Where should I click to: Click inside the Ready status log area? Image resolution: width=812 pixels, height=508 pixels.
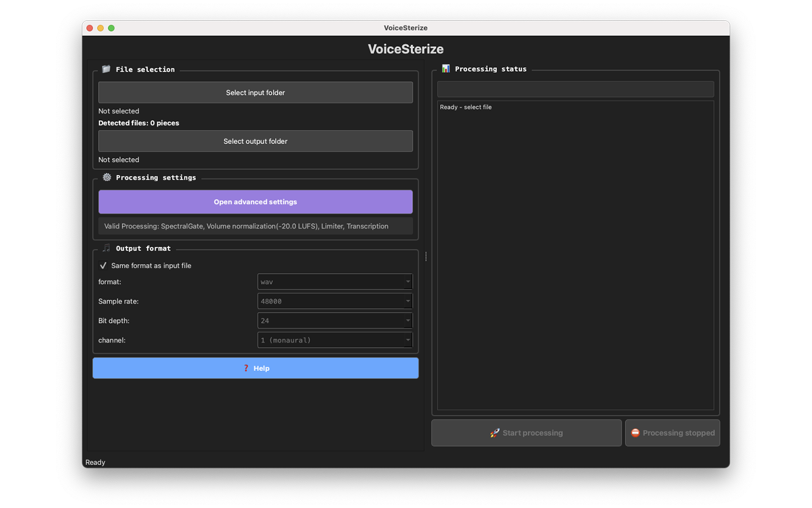576,254
